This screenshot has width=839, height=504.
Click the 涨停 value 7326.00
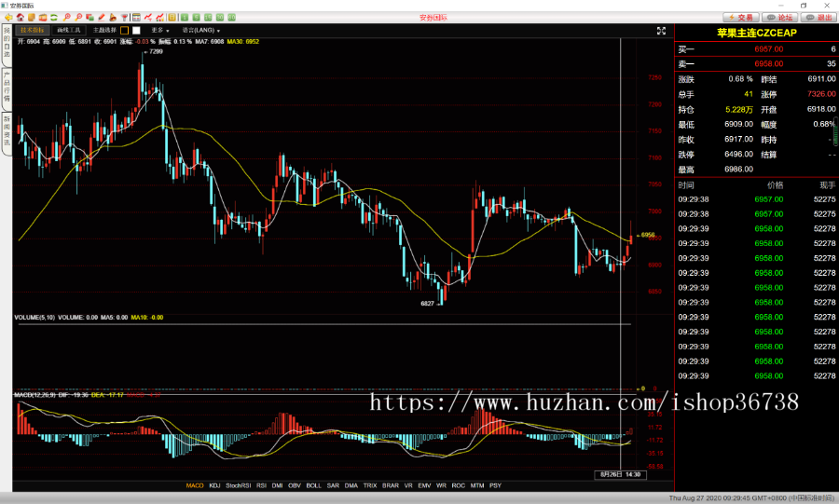(x=821, y=94)
